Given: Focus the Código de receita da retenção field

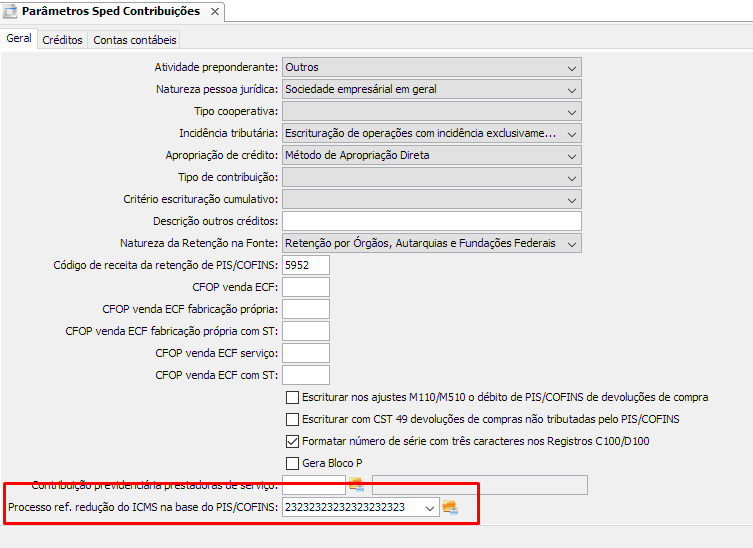Looking at the screenshot, I should coord(305,265).
